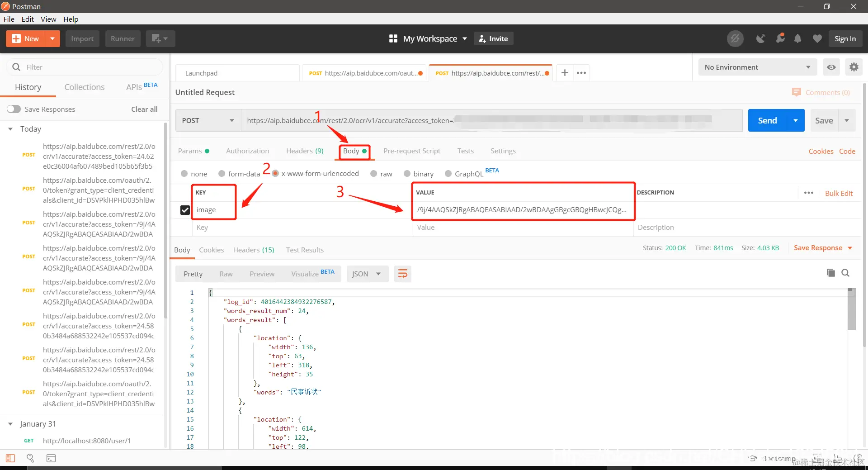This screenshot has height=470, width=868.
Task: Toggle response word wrap icon
Action: [402, 274]
